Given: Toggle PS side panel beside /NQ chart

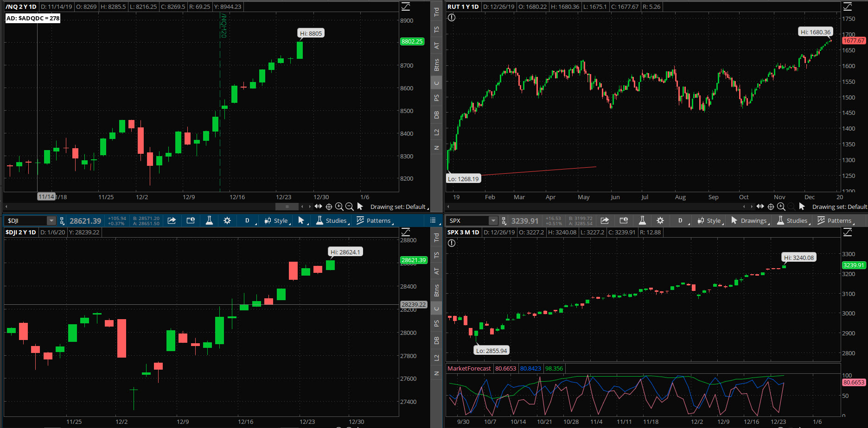Looking at the screenshot, I should coord(436,98).
